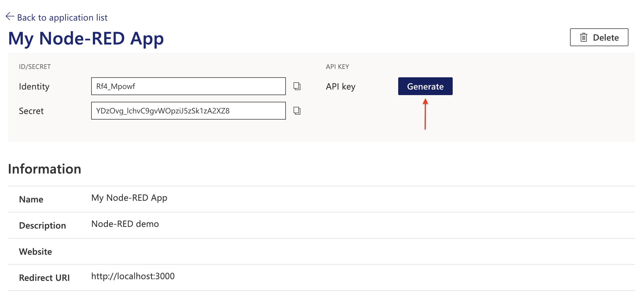Click the API key label
Screen dimensions: 644x307
340,86
